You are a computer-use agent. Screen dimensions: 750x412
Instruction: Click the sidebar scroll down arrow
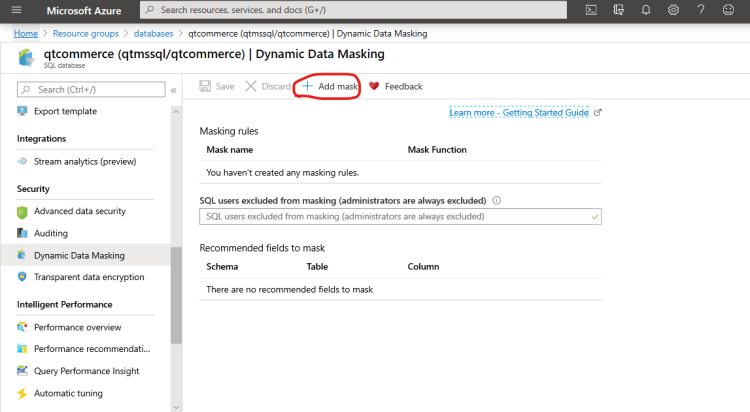click(176, 407)
